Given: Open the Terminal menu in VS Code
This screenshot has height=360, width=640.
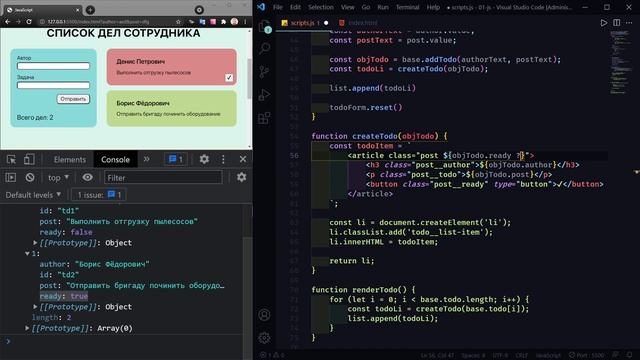Looking at the screenshot, I should tap(407, 7).
